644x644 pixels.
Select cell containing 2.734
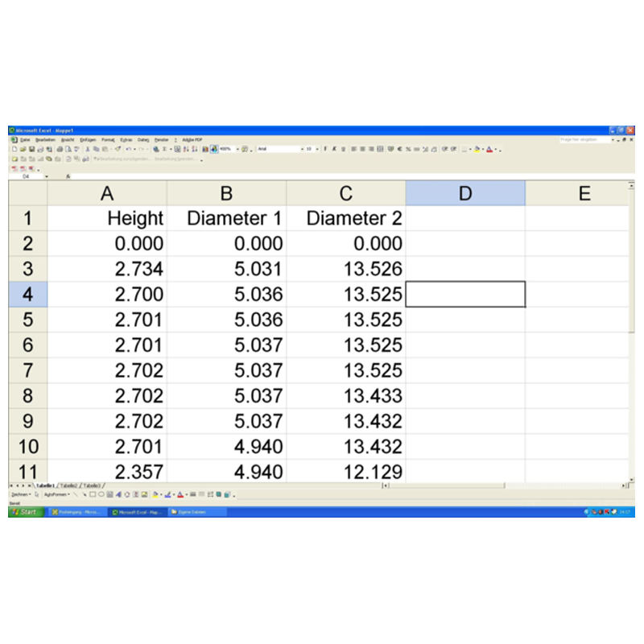[x=107, y=269]
